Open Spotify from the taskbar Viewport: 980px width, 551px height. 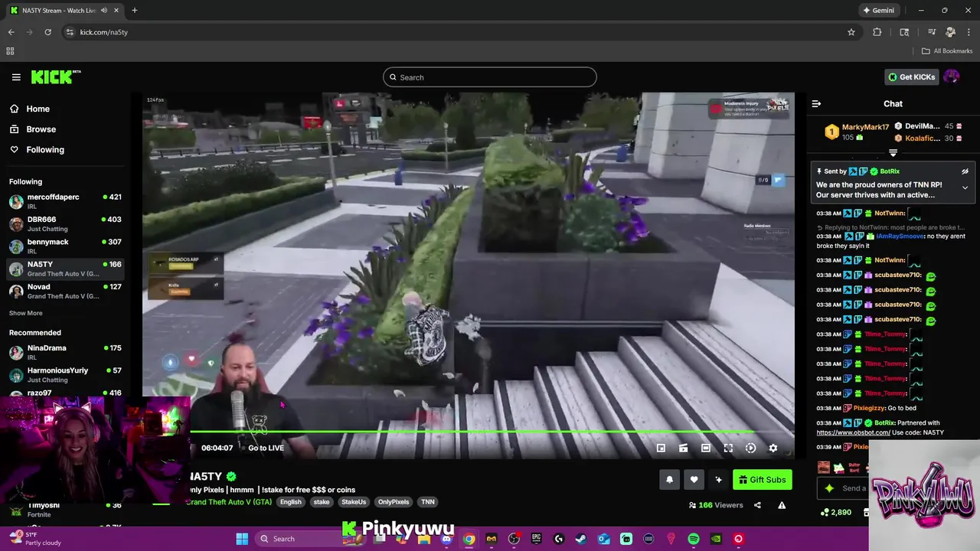tap(694, 539)
